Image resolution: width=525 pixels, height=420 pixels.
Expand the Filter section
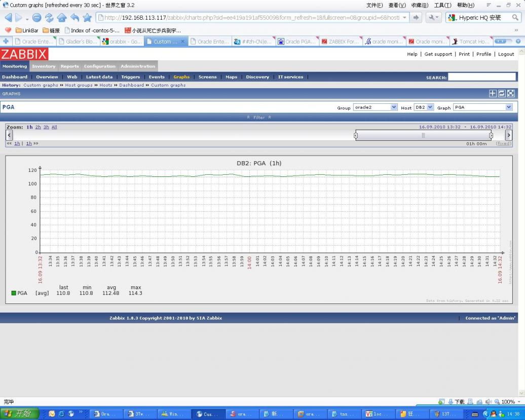pyautogui.click(x=259, y=117)
